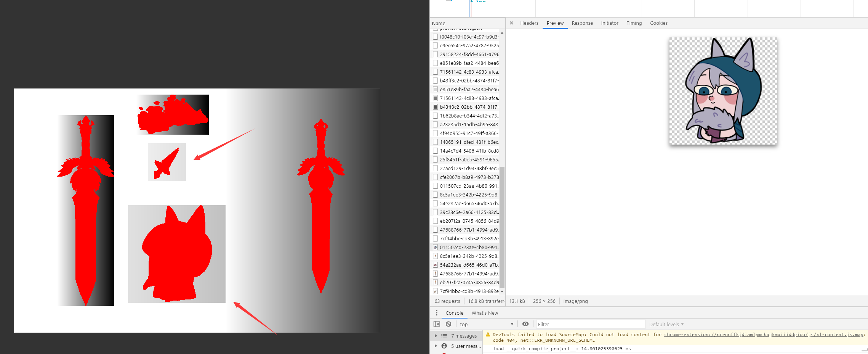
Task: Click the file icon of the 1b62b8ae request
Action: coord(435,116)
